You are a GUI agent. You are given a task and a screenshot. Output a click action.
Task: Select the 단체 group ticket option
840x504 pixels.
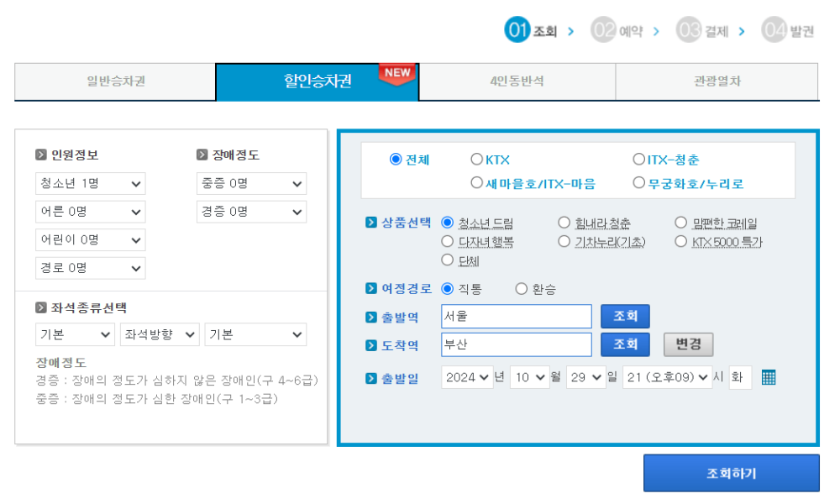(x=448, y=260)
